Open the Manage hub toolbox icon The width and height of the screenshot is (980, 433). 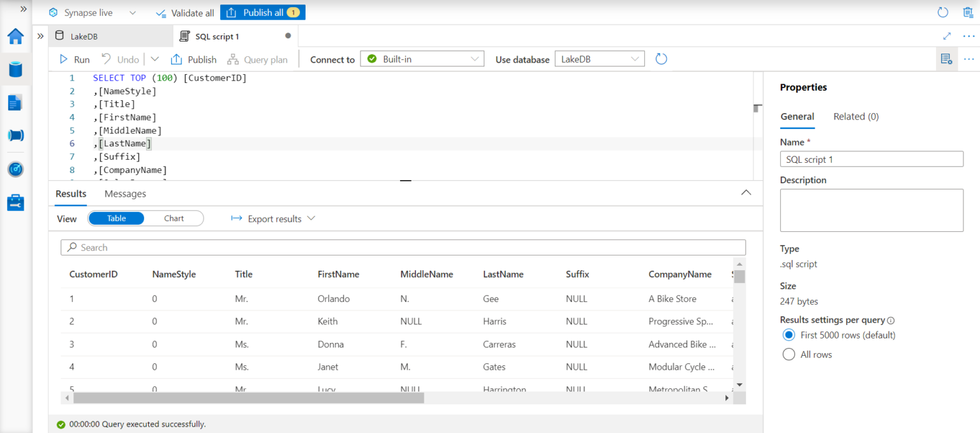pyautogui.click(x=15, y=202)
